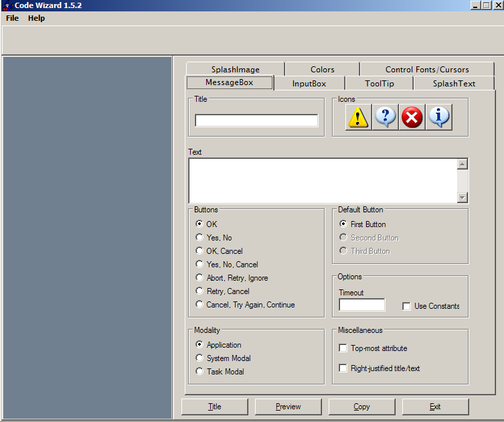Viewport: 504px width, 422px height.
Task: Go to Control Fonts/Cursors tab
Action: coord(427,69)
